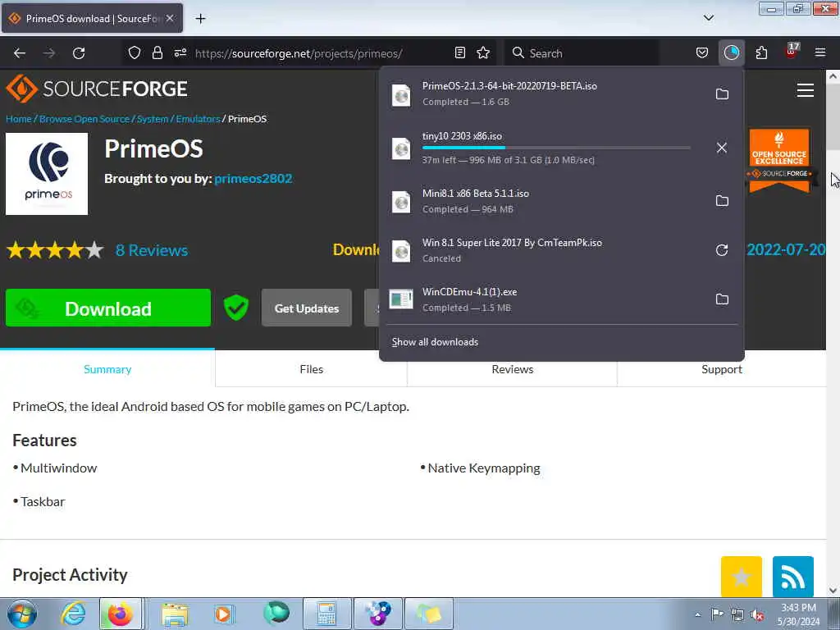Open a new browser tab with plus
The image size is (840, 630).
(x=200, y=19)
